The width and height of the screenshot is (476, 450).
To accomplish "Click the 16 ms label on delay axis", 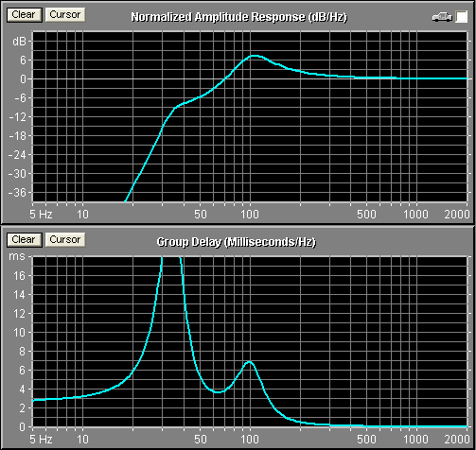I will [20, 276].
